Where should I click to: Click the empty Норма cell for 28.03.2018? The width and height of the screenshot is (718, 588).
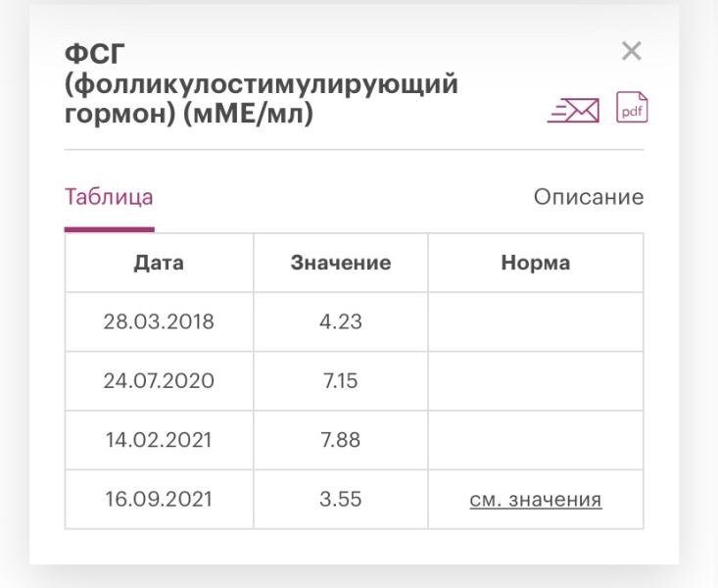[536, 321]
